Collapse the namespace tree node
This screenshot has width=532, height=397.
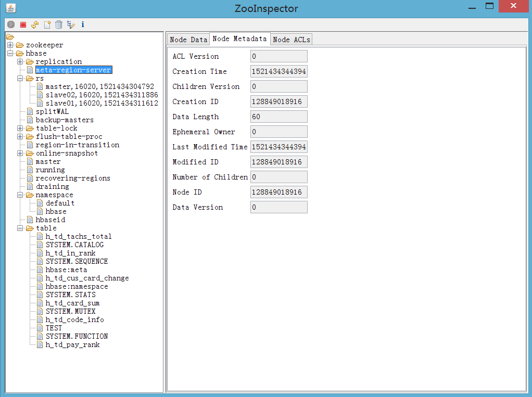20,195
